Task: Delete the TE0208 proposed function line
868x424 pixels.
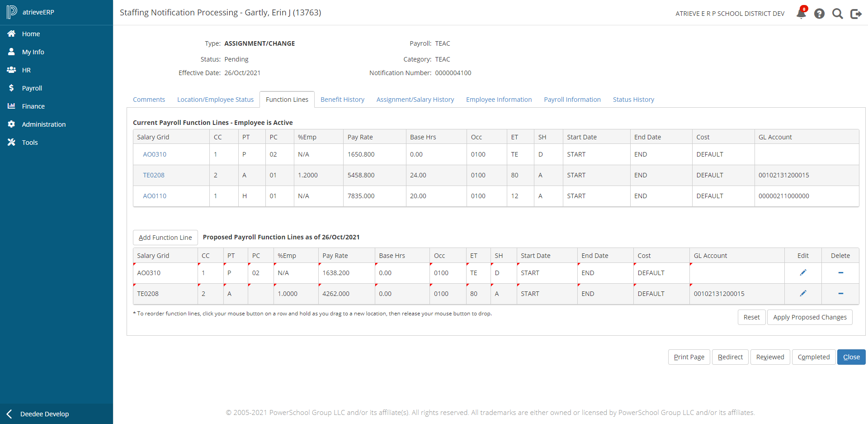Action: [840, 293]
